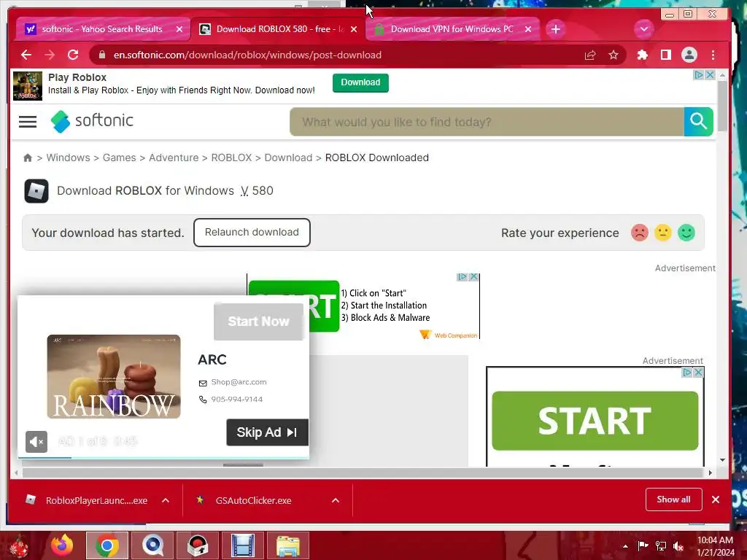Screen dimensions: 747x560
Task: Open the Softonic hamburger menu
Action: 28,122
